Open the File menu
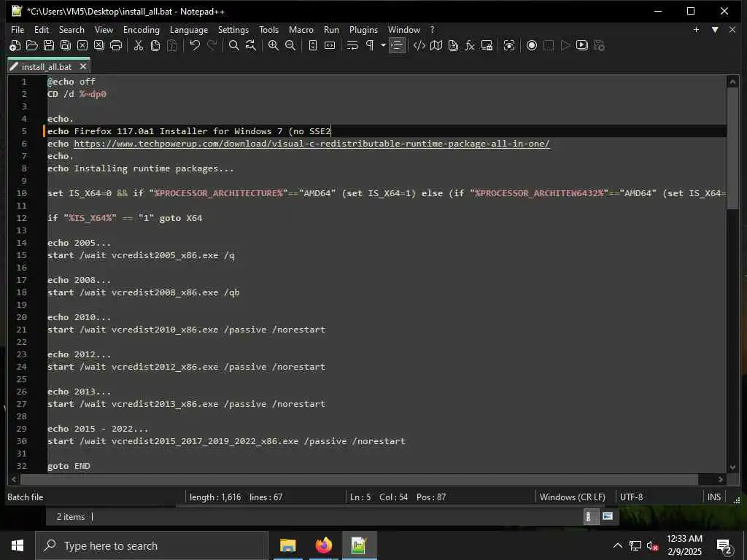The height and width of the screenshot is (560, 747). pyautogui.click(x=18, y=29)
